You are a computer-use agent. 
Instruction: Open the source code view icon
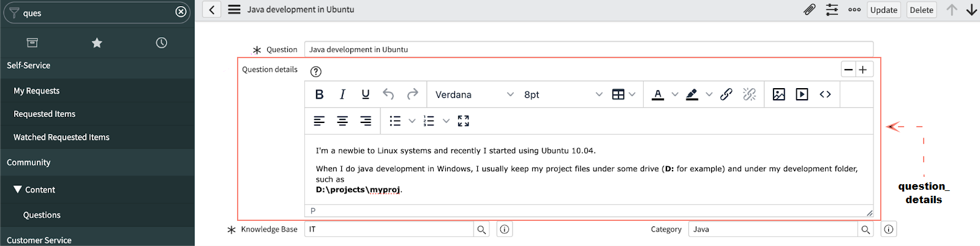tap(825, 94)
